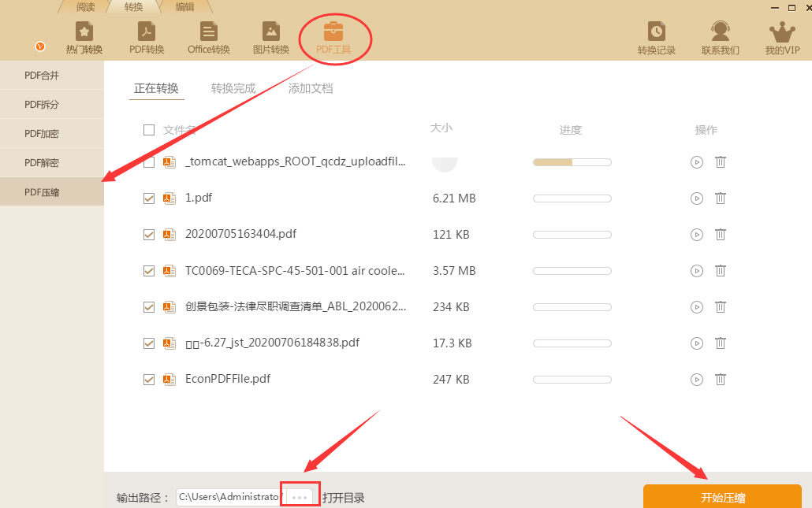812x508 pixels.
Task: Click the 大小 column header
Action: [x=441, y=128]
